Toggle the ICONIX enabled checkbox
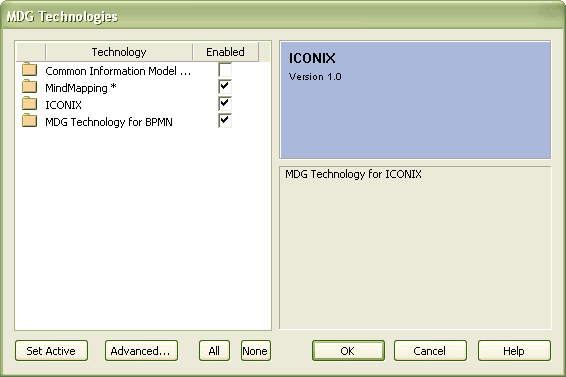Viewport: 566px width, 377px height. (x=225, y=104)
